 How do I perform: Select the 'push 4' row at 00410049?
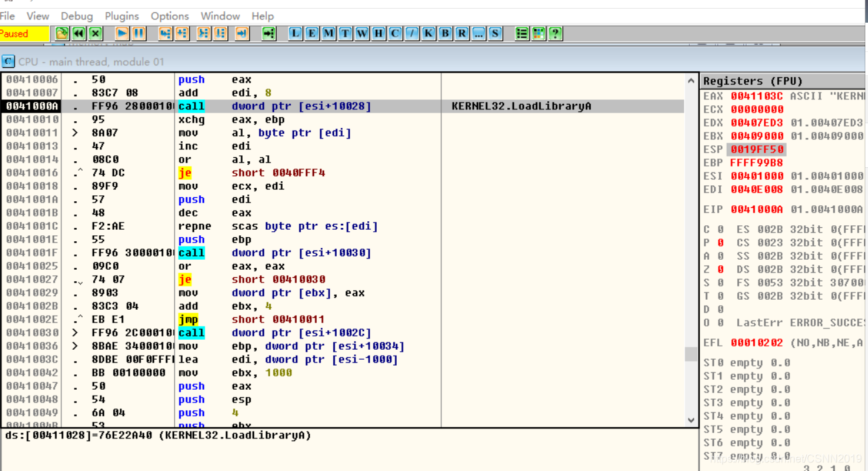pyautogui.click(x=343, y=412)
